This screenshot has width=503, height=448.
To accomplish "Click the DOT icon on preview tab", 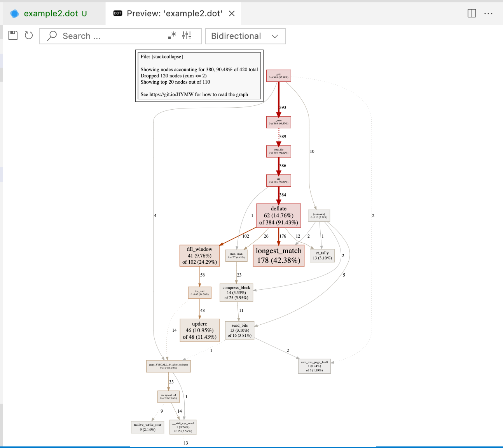I will click(118, 13).
